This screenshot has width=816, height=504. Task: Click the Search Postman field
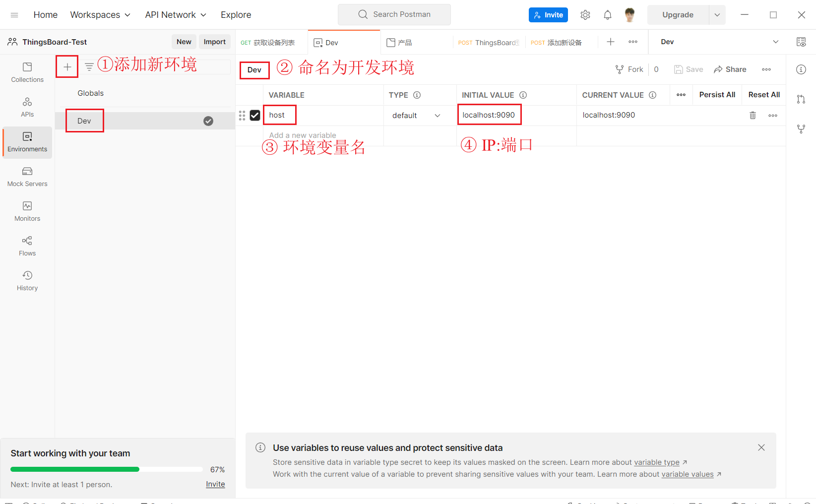(x=394, y=14)
